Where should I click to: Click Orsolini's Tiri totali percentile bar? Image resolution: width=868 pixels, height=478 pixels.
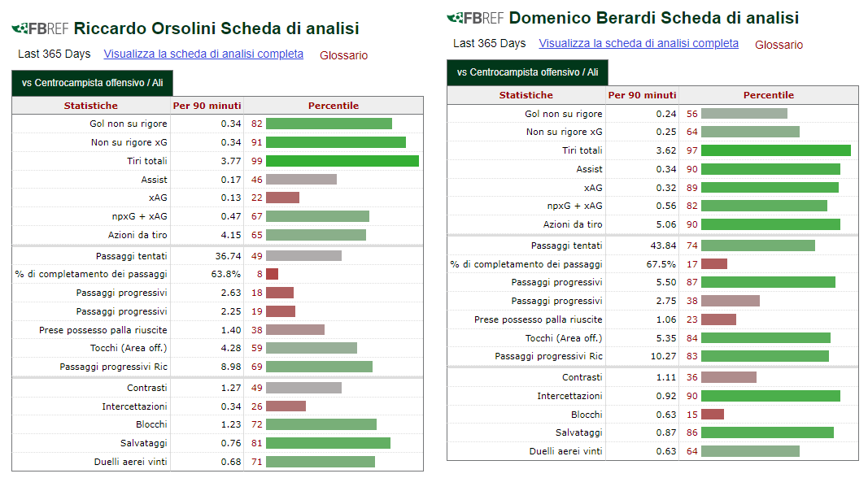(342, 161)
